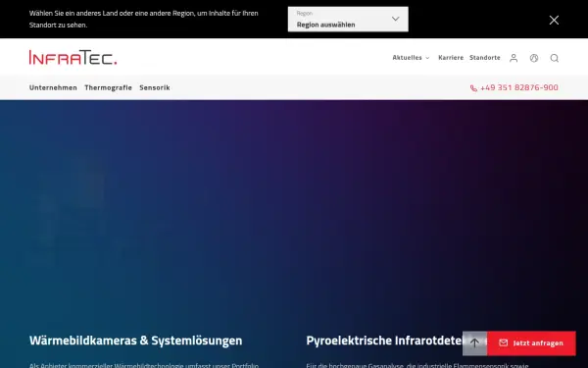Open Wärmebildkameras & Systemlösungen heading
The width and height of the screenshot is (588, 368).
(x=136, y=341)
